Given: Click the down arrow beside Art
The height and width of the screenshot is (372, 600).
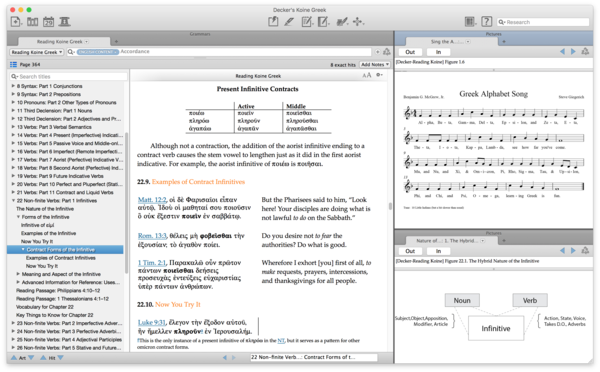Looking at the screenshot, I should click(31, 358).
